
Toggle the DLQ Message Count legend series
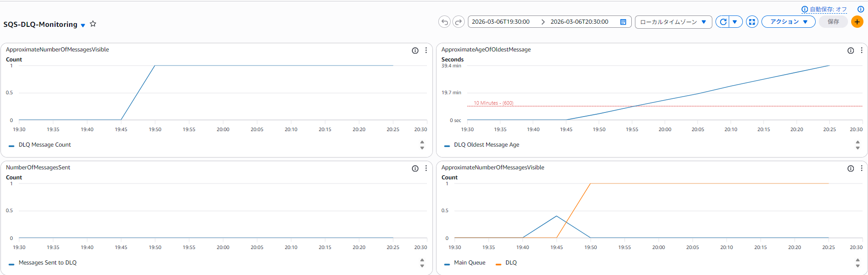44,145
